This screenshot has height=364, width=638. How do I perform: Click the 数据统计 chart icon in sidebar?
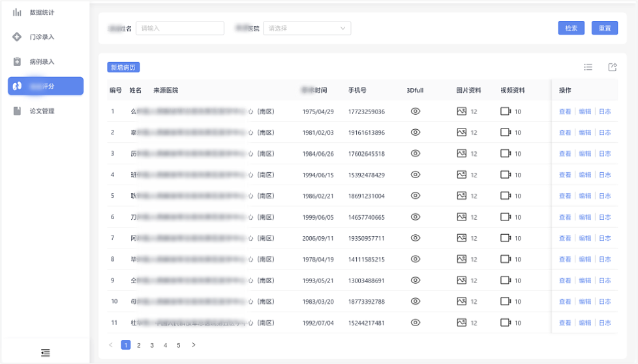(18, 12)
